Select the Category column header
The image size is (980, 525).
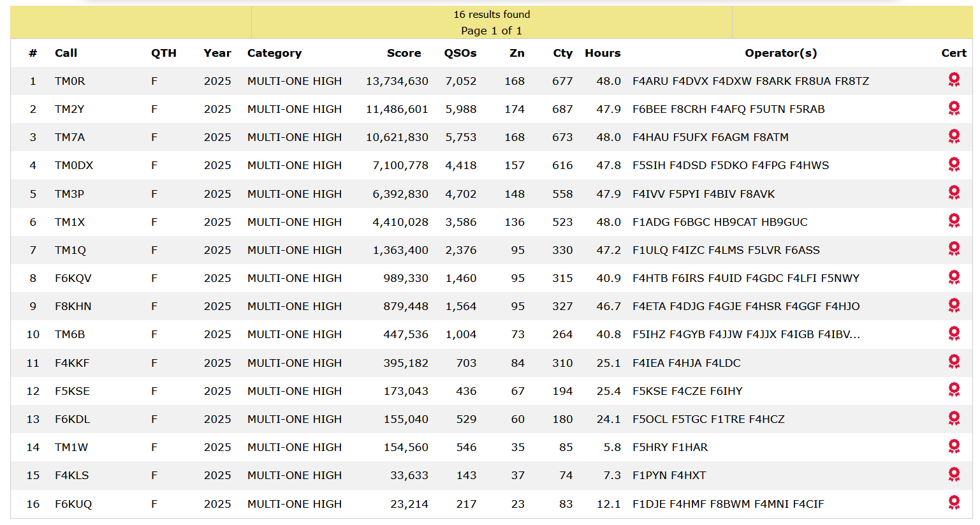click(x=274, y=53)
